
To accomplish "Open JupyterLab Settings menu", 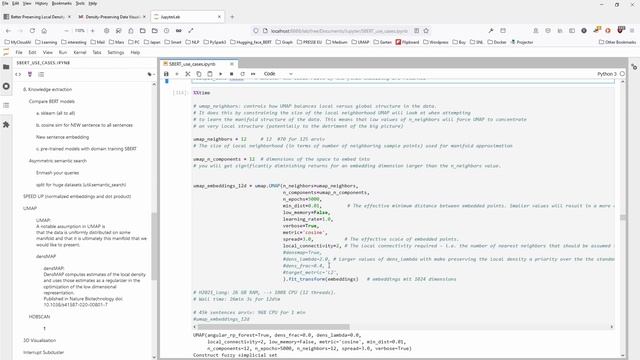I will coord(116,52).
